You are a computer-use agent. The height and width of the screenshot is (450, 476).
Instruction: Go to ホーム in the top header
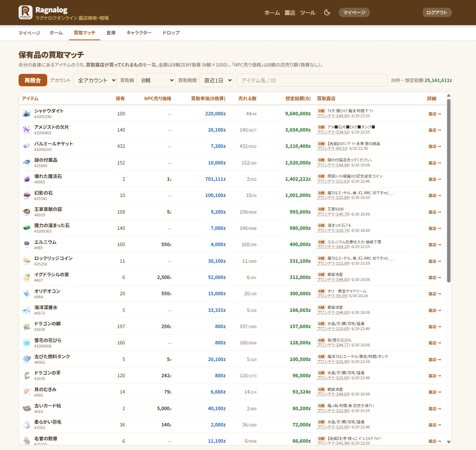(x=272, y=13)
